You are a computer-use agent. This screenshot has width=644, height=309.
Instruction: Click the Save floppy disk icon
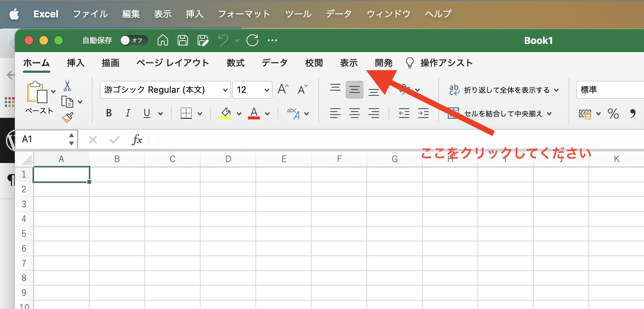tap(183, 40)
